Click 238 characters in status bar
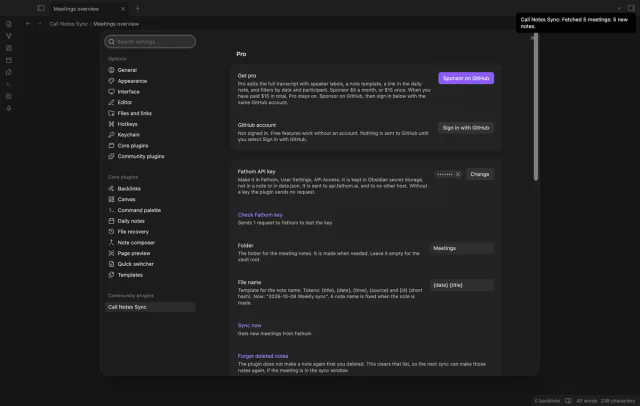The height and width of the screenshot is (406, 640). (618, 401)
